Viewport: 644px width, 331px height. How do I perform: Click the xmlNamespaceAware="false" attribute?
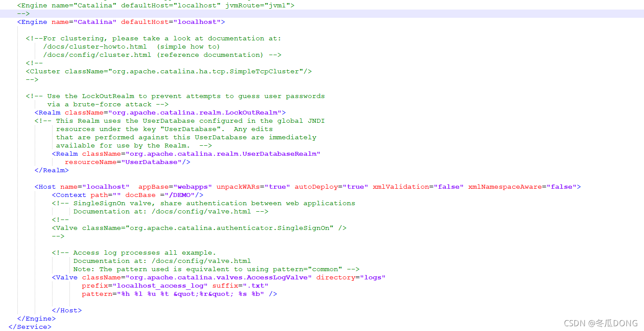[522, 187]
